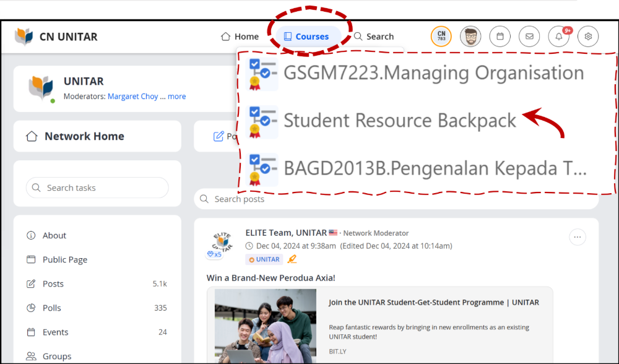The width and height of the screenshot is (619, 364).
Task: Open Join the UNITAR Student-Get-Student Programme link
Action: click(x=433, y=303)
